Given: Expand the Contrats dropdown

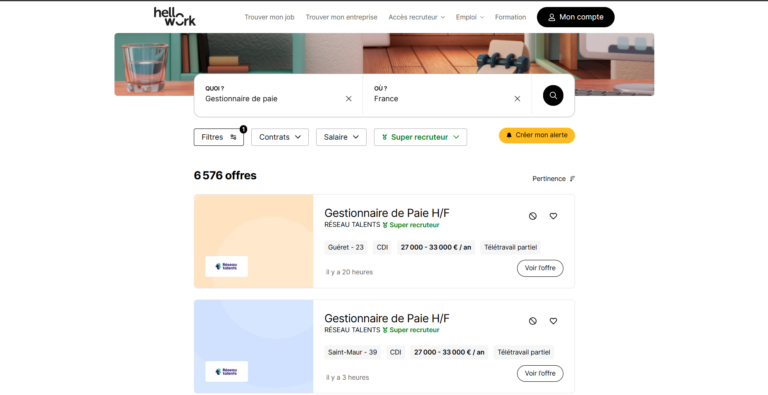Looking at the screenshot, I should pos(280,137).
